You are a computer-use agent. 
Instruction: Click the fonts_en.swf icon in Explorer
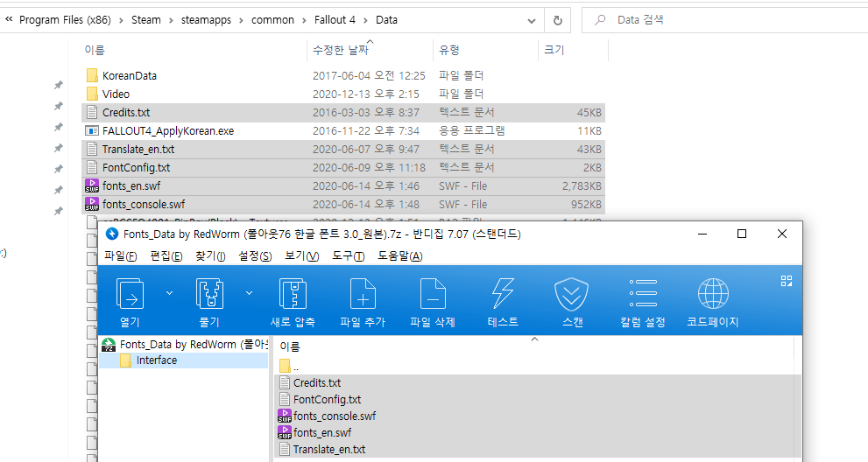(x=92, y=185)
